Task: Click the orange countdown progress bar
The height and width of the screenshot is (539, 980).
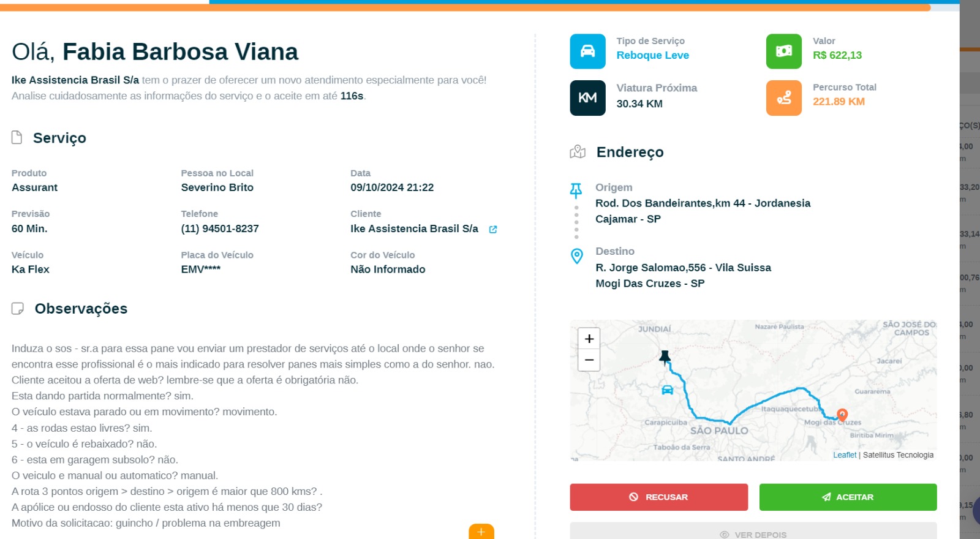Action: tap(466, 8)
